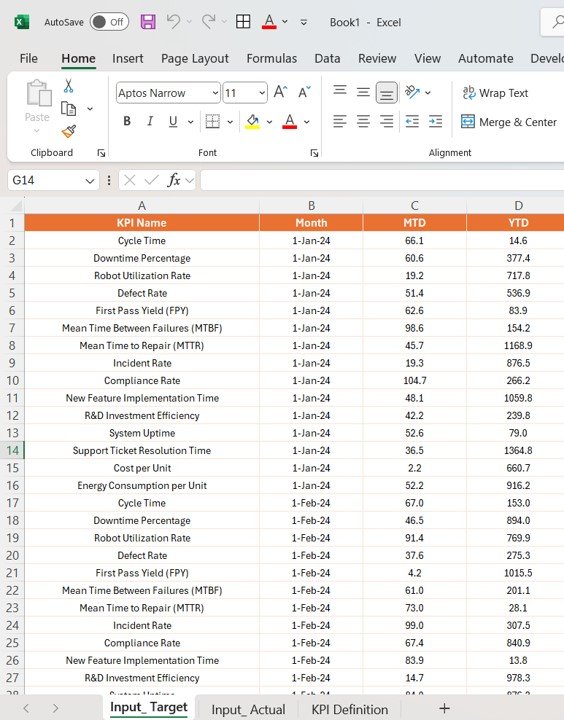Switch to the Formulas tab
Image resolution: width=564 pixels, height=720 pixels.
[271, 58]
